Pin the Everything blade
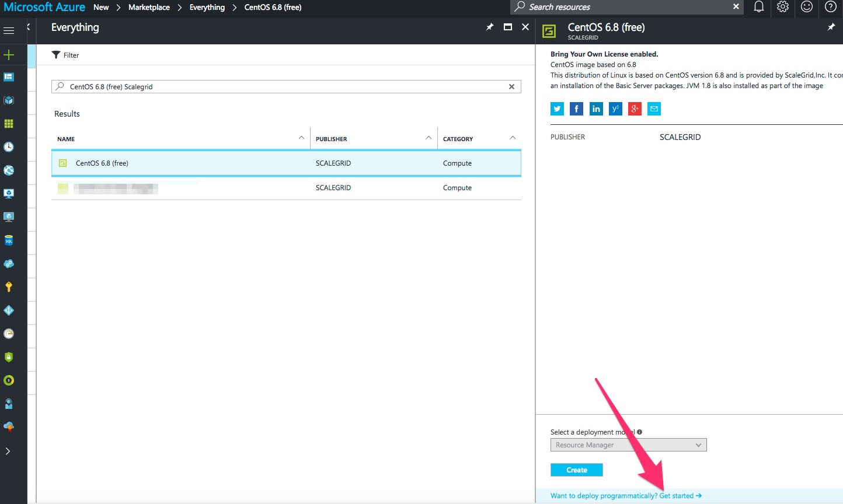 tap(490, 27)
